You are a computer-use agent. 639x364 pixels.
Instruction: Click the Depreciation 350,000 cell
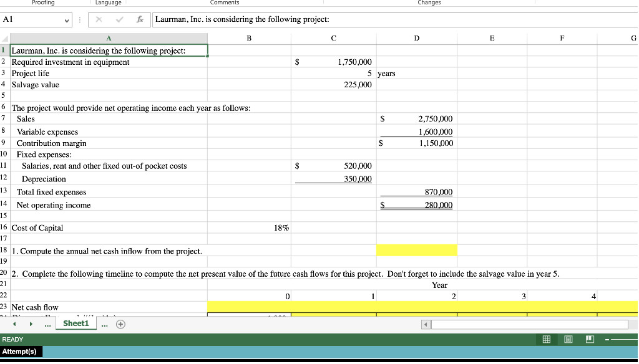click(333, 179)
